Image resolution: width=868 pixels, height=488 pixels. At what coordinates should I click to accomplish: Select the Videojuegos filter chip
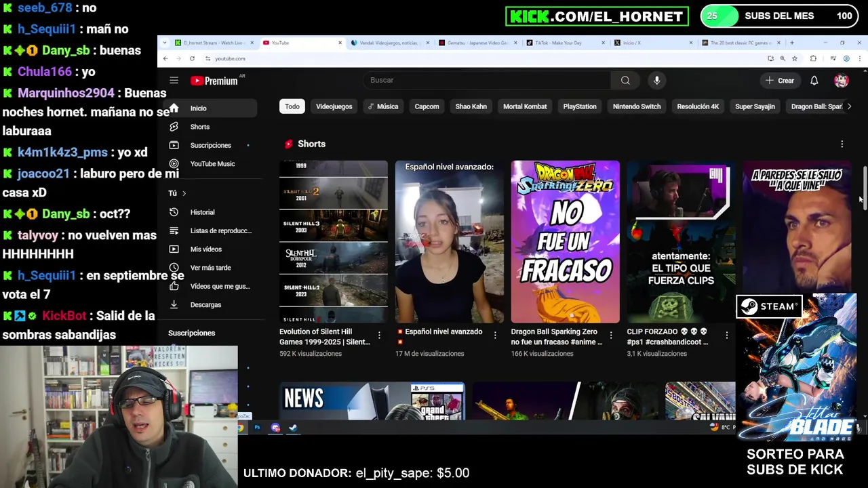[334, 106]
